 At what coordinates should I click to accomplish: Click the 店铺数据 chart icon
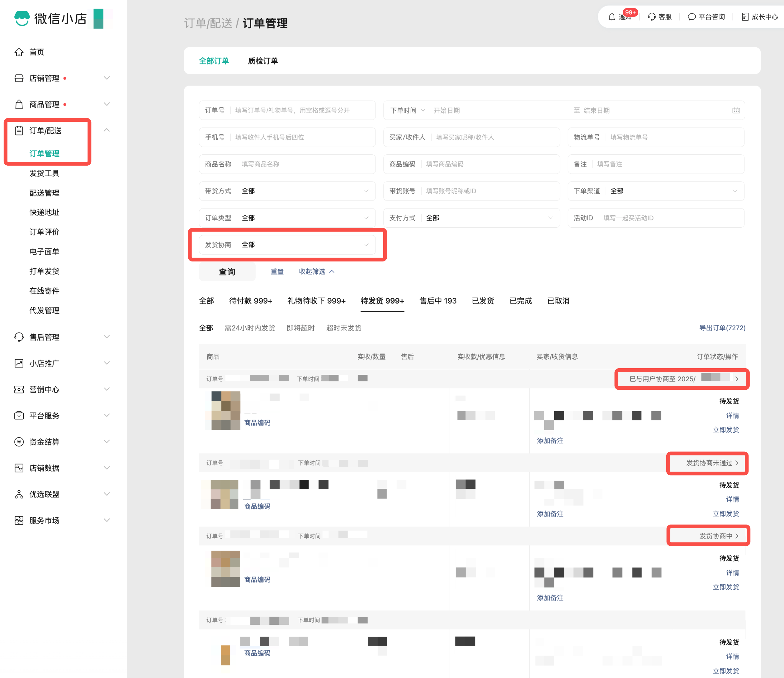point(19,468)
